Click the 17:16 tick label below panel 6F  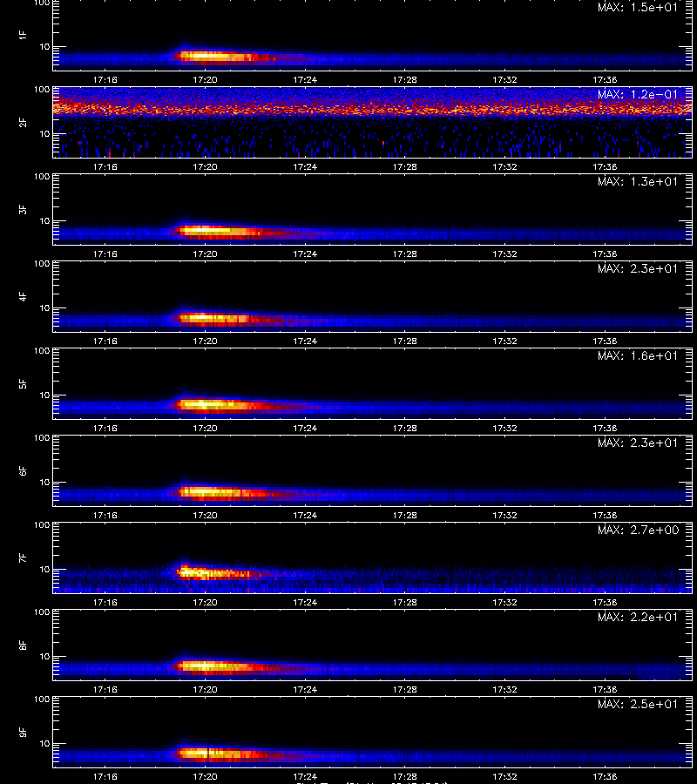coord(105,515)
